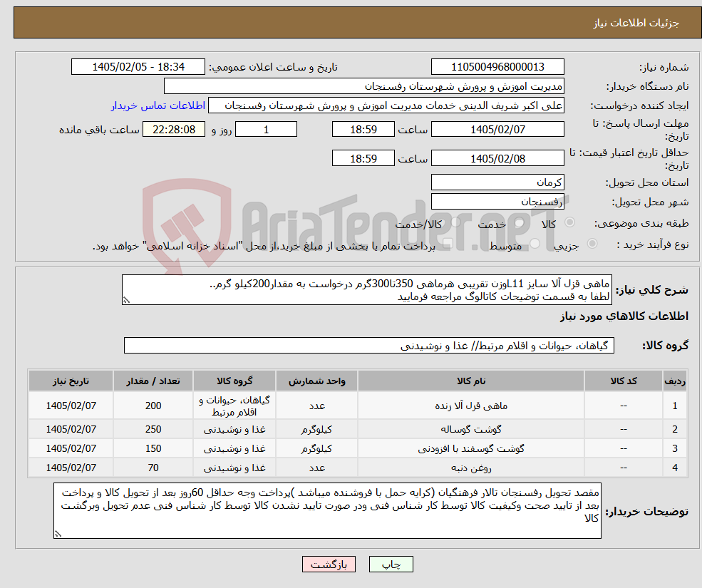Select the کالا/خدمت radio button
702x588 pixels.
pyautogui.click(x=455, y=222)
